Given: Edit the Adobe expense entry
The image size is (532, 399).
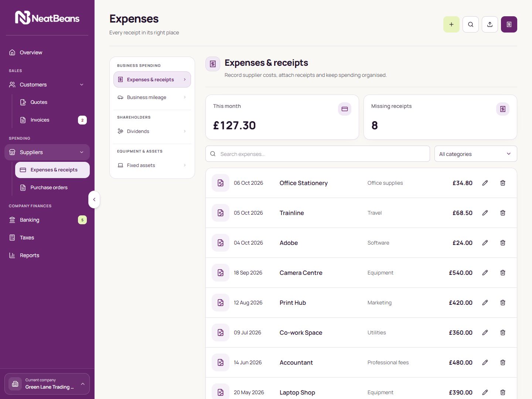Looking at the screenshot, I should pos(485,243).
